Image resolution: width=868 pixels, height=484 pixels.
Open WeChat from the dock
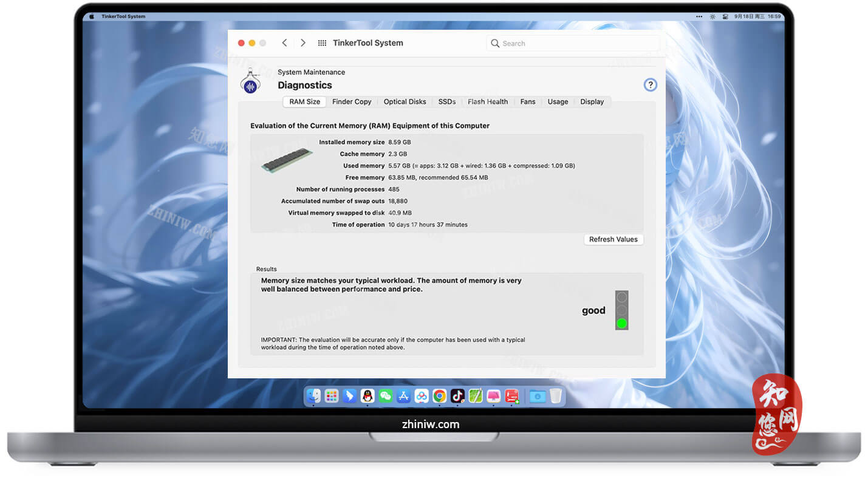tap(386, 396)
